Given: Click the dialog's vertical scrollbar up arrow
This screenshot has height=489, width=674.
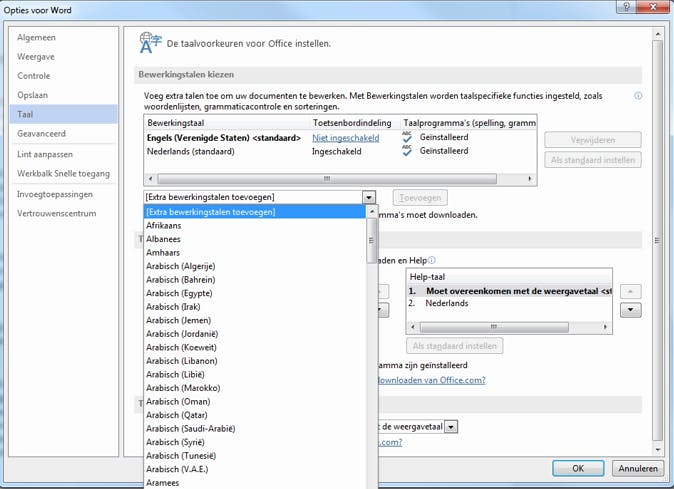Looking at the screenshot, I should (x=657, y=34).
